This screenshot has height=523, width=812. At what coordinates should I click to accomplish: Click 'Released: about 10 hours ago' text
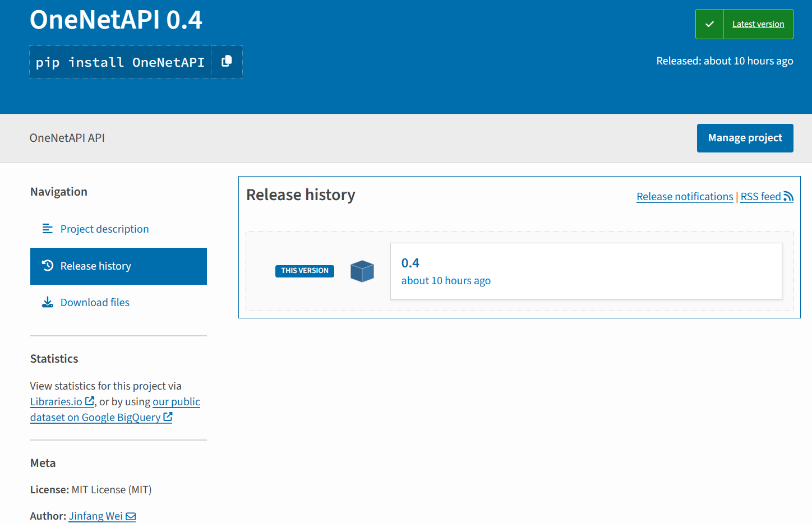tap(725, 61)
